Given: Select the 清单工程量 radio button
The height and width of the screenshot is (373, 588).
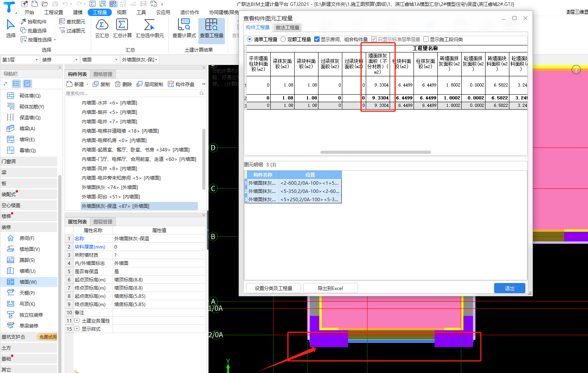Looking at the screenshot, I should coord(250,39).
